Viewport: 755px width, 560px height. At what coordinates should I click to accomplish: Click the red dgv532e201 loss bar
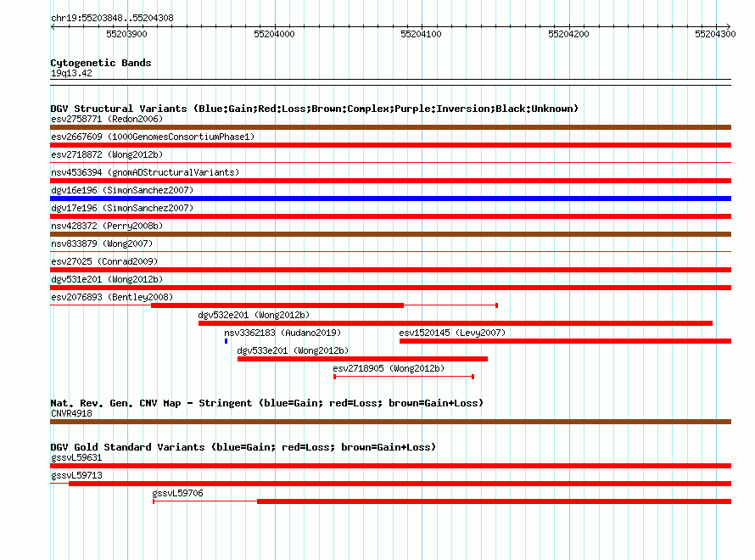tap(456, 323)
